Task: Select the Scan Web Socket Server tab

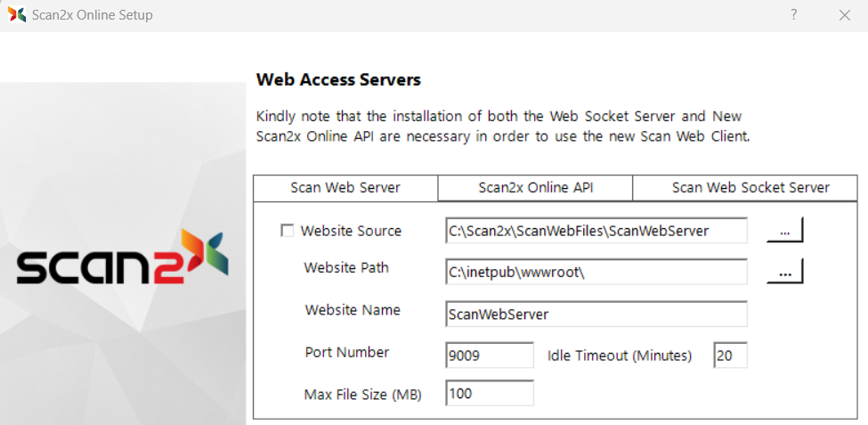Action: point(750,188)
